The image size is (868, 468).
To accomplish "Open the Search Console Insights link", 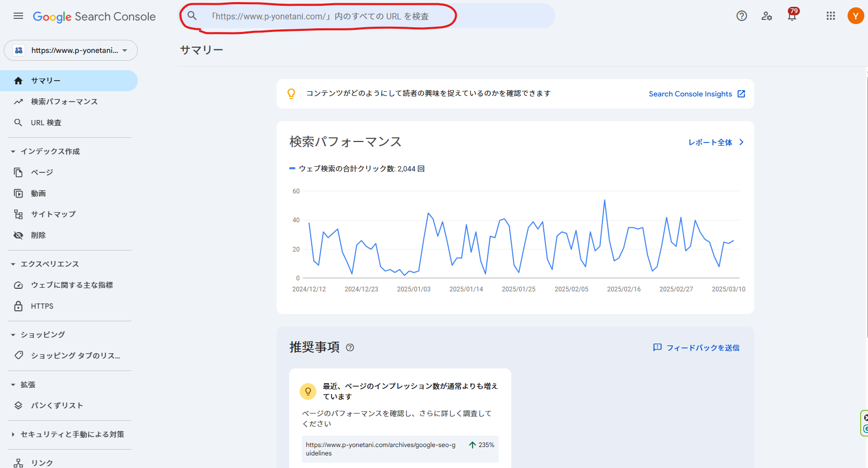I will pyautogui.click(x=696, y=94).
